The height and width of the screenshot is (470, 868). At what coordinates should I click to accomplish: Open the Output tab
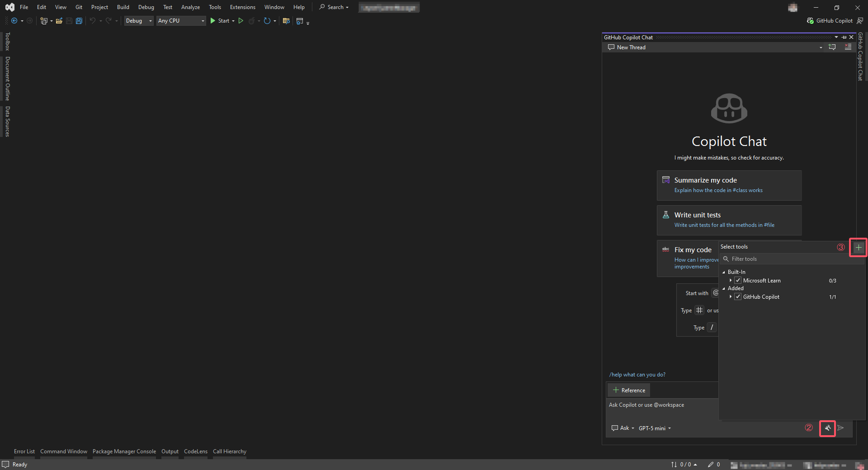pos(170,451)
